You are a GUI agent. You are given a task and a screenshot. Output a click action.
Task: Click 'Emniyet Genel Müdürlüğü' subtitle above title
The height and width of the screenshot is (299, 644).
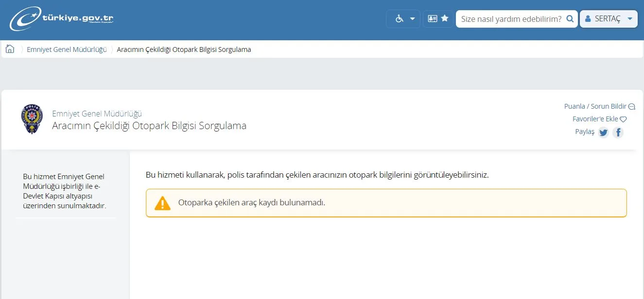click(97, 114)
